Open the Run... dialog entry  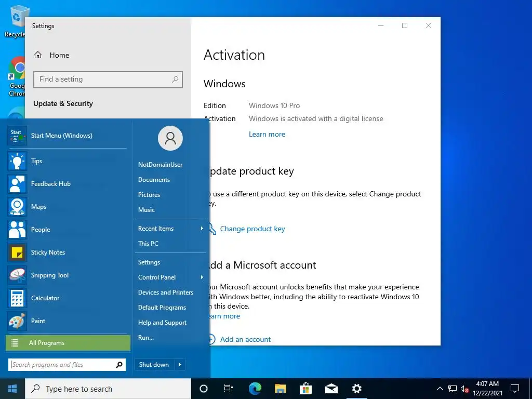click(146, 338)
